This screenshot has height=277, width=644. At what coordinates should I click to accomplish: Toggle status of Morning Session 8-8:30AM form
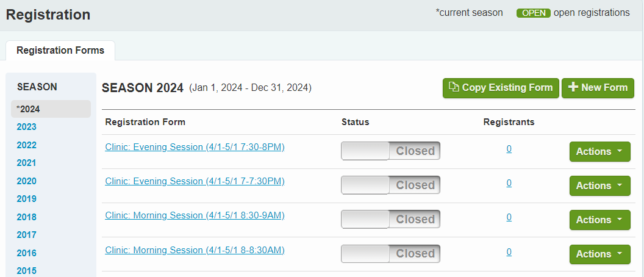pyautogui.click(x=390, y=254)
